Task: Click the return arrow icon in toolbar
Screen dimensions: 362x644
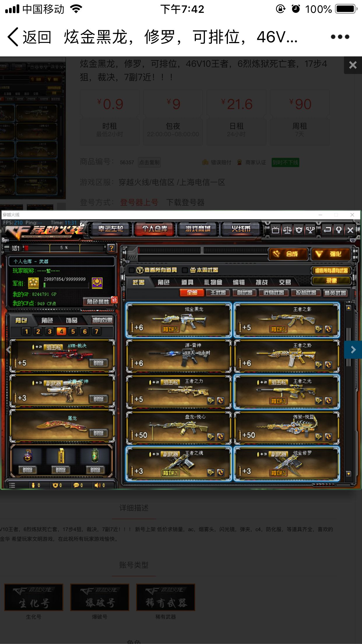Action: point(327,230)
